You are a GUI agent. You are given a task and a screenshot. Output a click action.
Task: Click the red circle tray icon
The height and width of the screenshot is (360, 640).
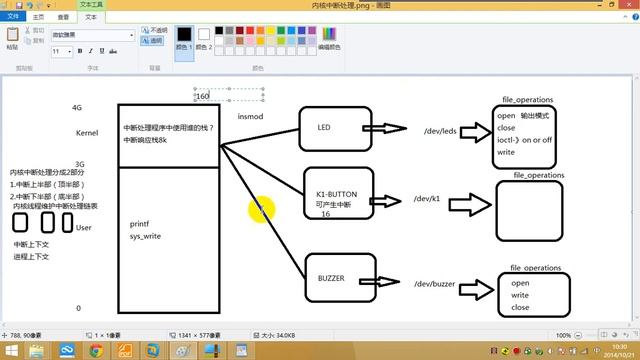[x=516, y=351]
